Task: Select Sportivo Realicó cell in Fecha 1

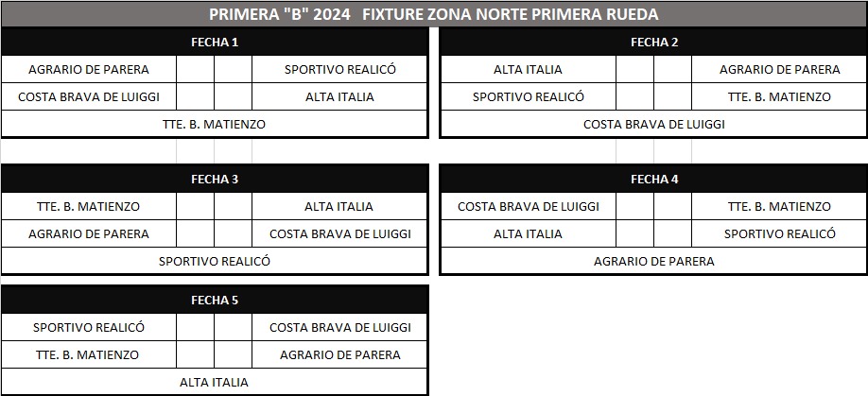Action: point(339,69)
